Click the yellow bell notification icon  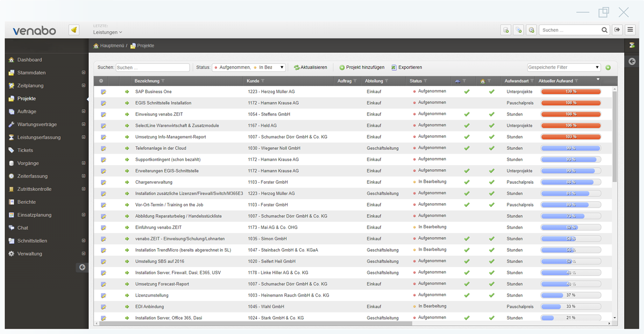(x=74, y=30)
